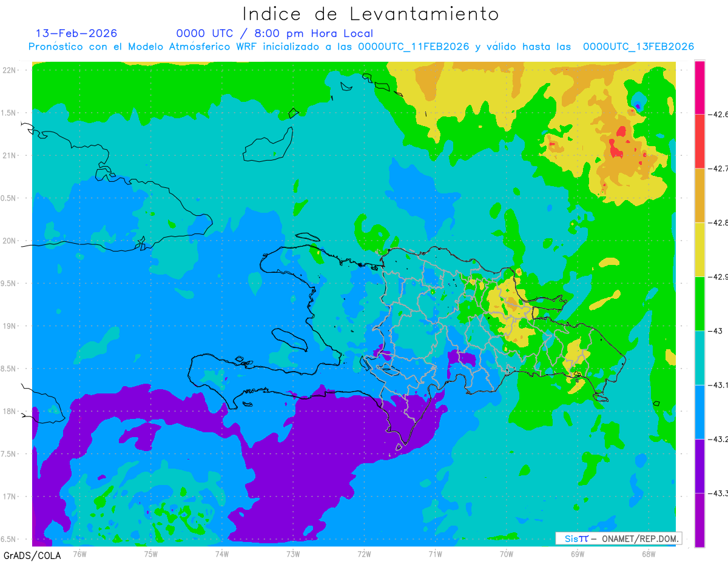Choose the purple legend segment above -43.3
728x562 pixels.
[x=699, y=466]
